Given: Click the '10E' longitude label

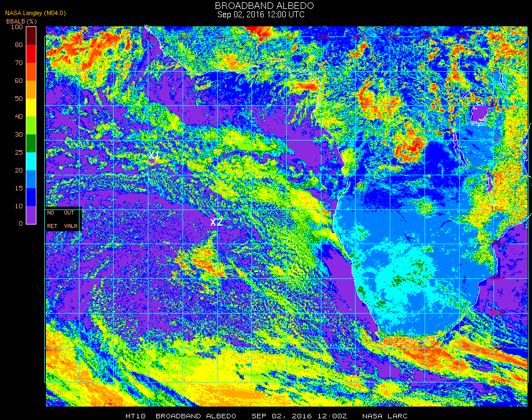Looking at the screenshot, I should (x=324, y=37).
